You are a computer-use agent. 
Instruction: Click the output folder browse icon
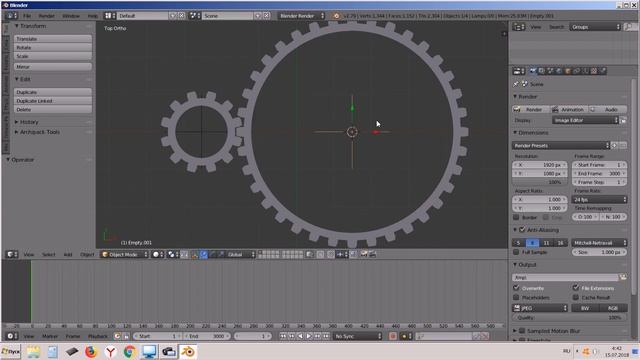click(x=623, y=277)
